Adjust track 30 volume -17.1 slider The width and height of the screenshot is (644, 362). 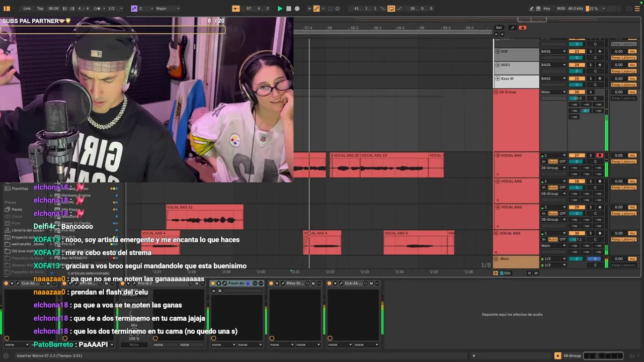click(x=577, y=239)
